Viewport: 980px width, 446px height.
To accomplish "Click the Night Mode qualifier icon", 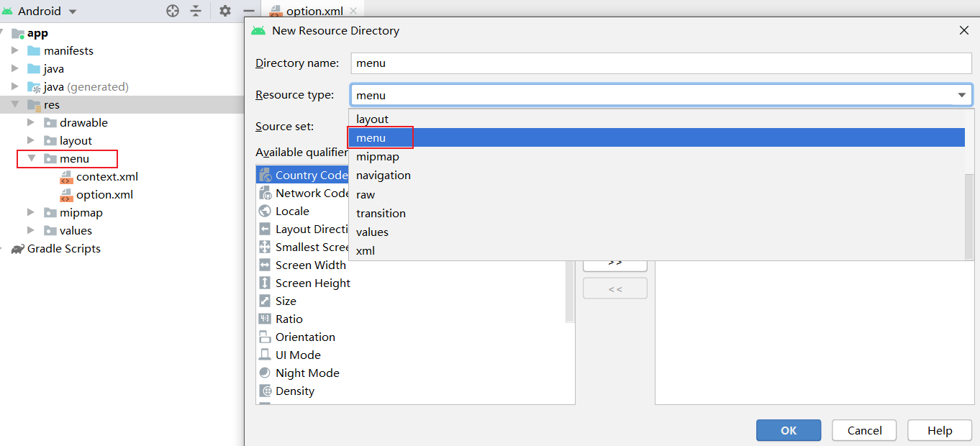I will [x=265, y=373].
